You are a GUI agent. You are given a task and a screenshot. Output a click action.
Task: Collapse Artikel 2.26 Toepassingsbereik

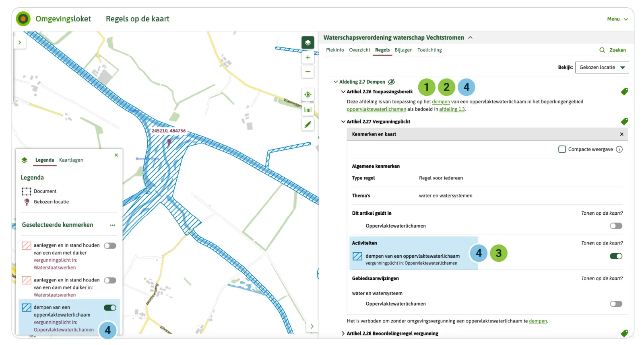click(x=343, y=92)
